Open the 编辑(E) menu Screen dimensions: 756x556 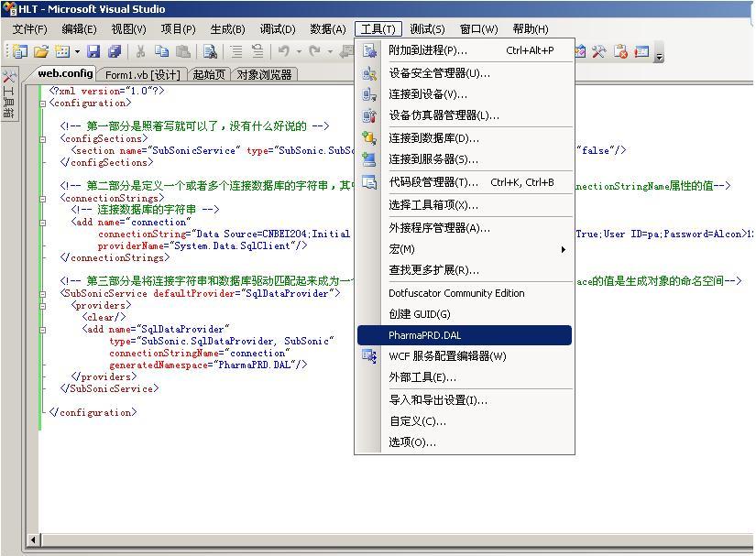pos(79,29)
